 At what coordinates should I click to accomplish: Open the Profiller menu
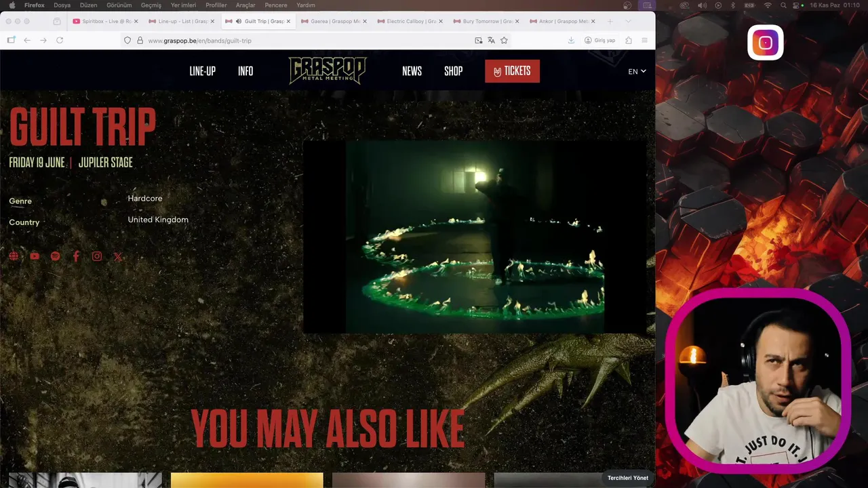tap(216, 5)
